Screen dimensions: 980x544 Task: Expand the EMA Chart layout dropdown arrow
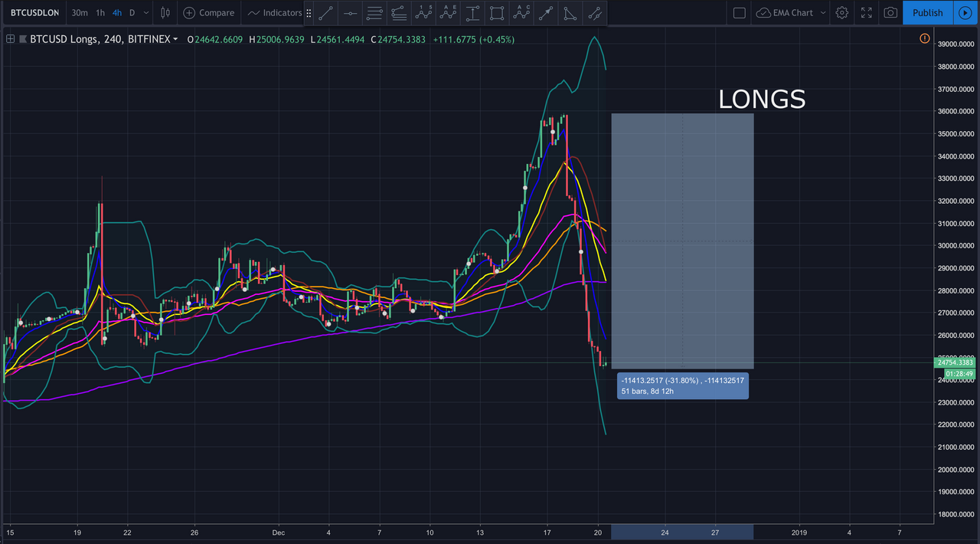tap(823, 12)
